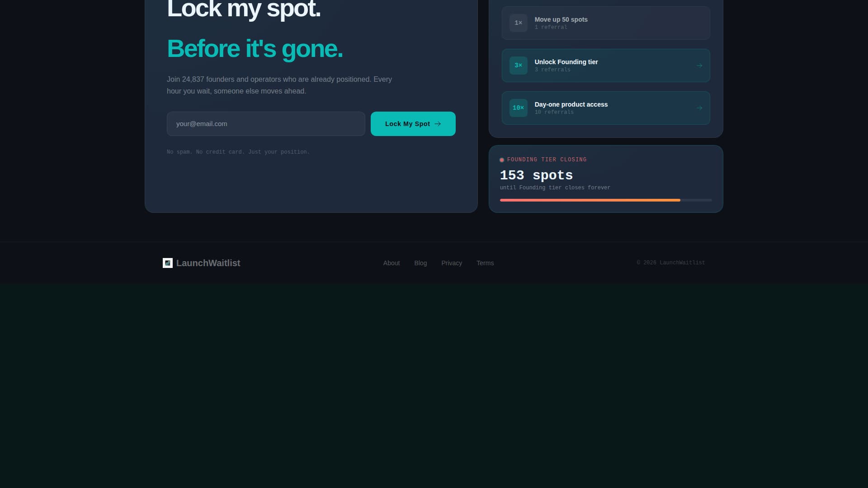Image resolution: width=868 pixels, height=488 pixels.
Task: Click the LaunchWaitlist logo icon in footer
Action: pos(167,263)
